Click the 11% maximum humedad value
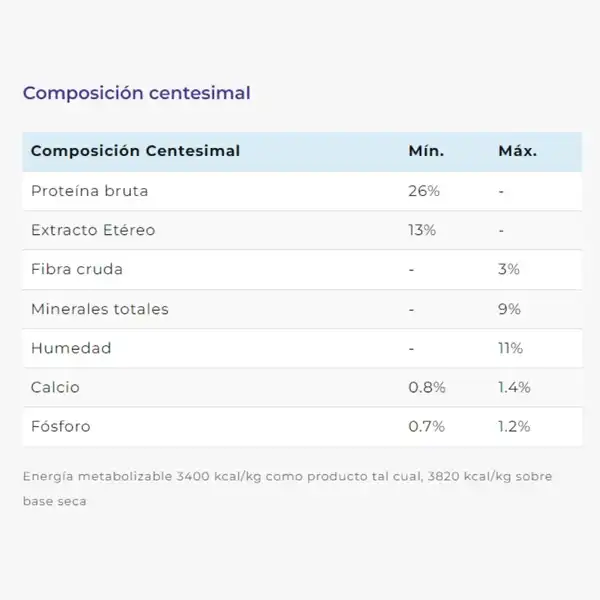Image resolution: width=600 pixels, height=600 pixels. point(510,348)
